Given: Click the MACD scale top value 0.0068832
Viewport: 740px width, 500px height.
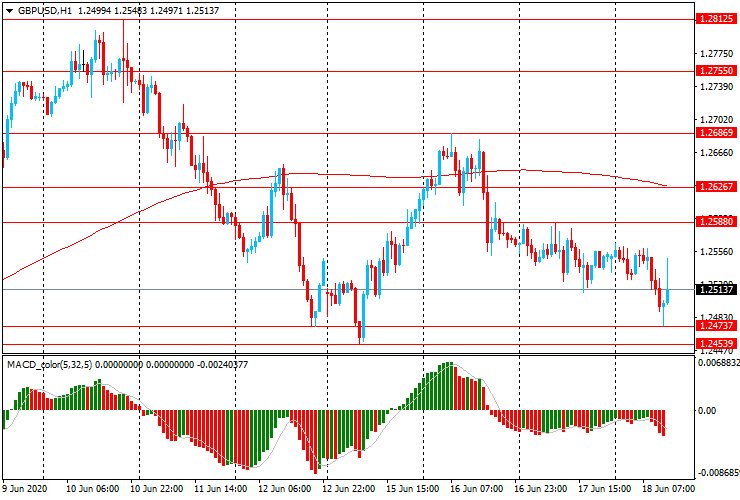Looking at the screenshot, I should pos(719,363).
